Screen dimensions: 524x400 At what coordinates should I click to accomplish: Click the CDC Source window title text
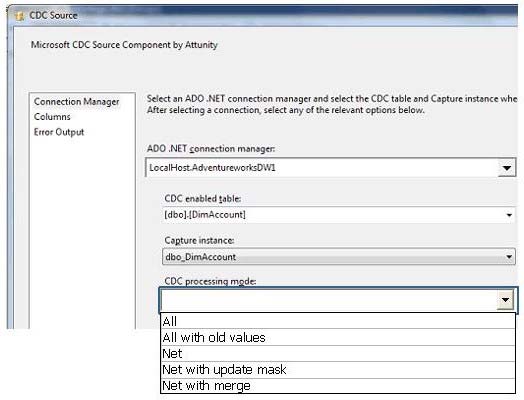click(x=53, y=15)
